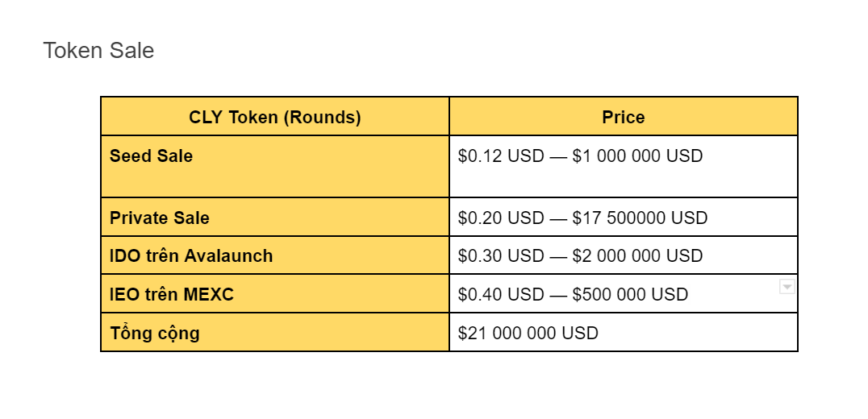Click the $0.12 USD seed price text

coord(501,156)
